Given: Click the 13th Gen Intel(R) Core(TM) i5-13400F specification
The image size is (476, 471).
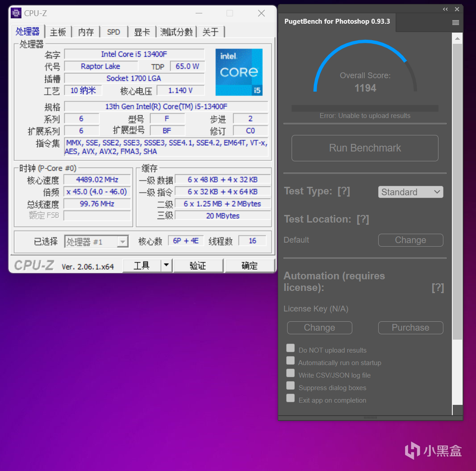Looking at the screenshot, I should (166, 107).
